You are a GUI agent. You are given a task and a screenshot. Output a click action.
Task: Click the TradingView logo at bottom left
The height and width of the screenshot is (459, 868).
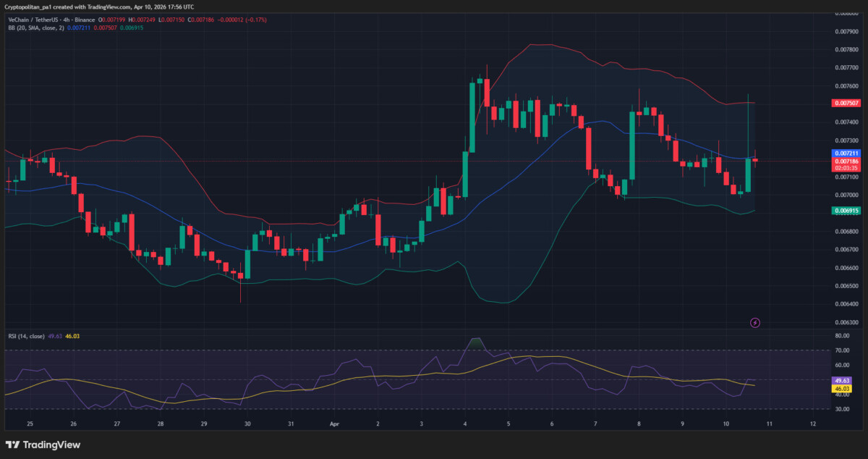pos(43,445)
